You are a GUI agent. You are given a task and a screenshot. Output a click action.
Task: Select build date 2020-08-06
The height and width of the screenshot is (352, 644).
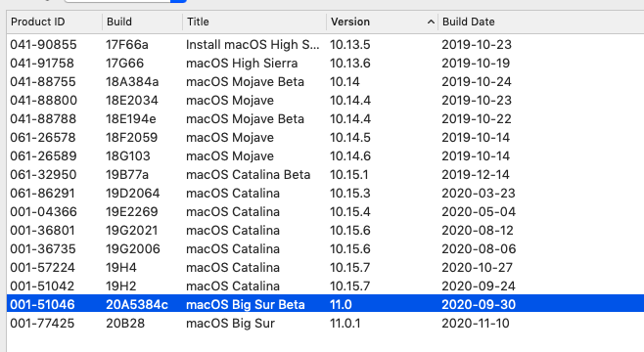pos(479,249)
